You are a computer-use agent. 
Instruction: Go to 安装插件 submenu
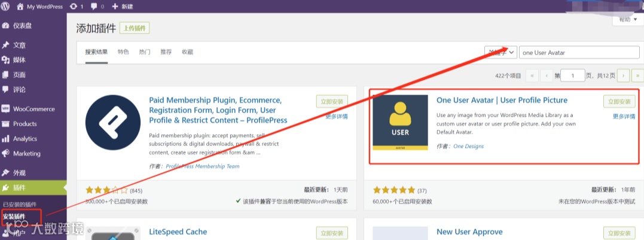click(14, 216)
